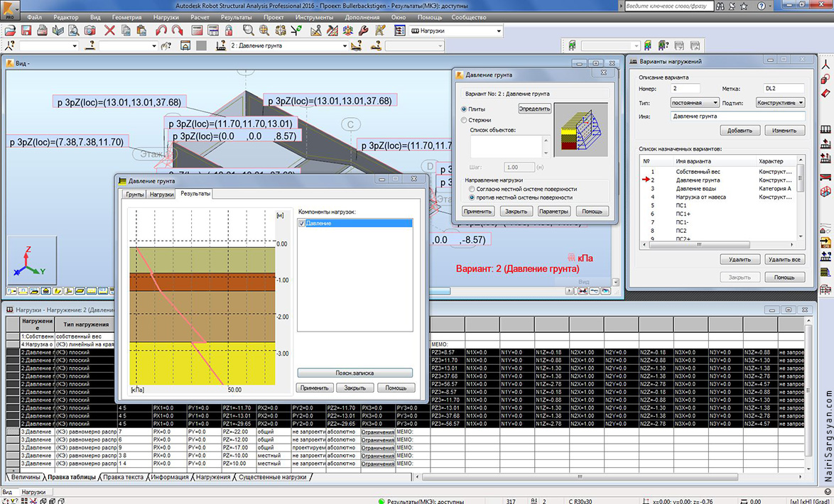This screenshot has width=834, height=504.
Task: Click the node selection question icon
Action: [x=9, y=45]
